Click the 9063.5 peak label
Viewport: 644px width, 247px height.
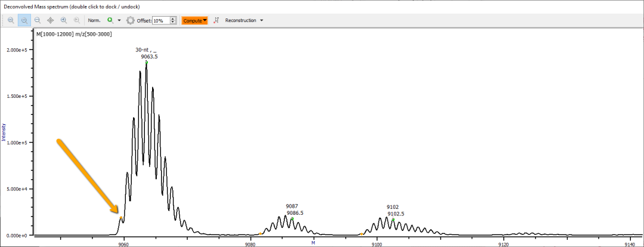coord(149,57)
